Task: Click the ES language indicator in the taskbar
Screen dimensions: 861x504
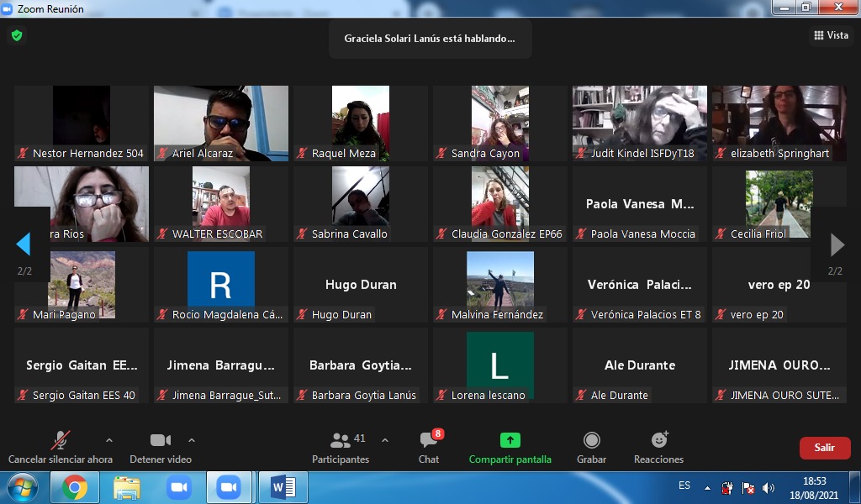Action: 684,486
